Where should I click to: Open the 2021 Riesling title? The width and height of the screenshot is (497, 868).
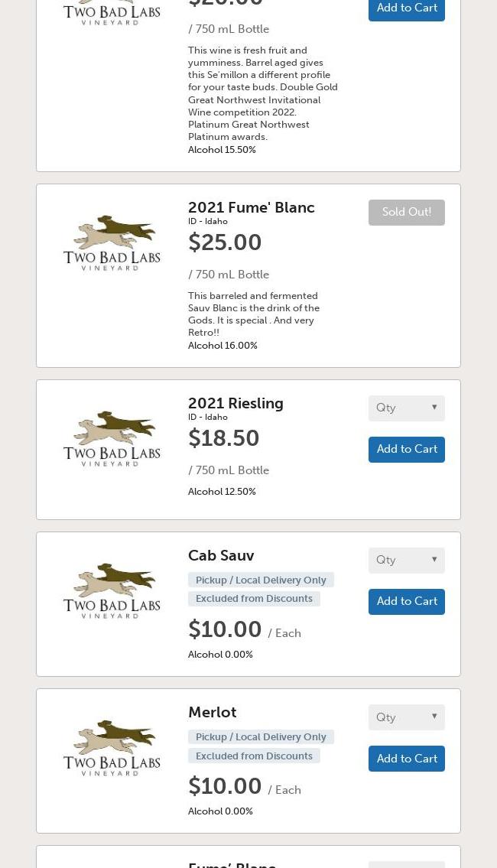236,404
